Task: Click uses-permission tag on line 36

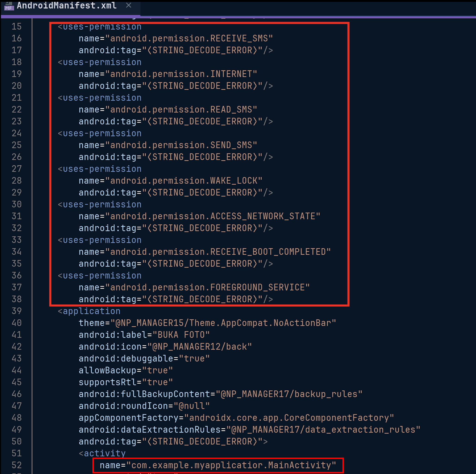Action: [100, 275]
